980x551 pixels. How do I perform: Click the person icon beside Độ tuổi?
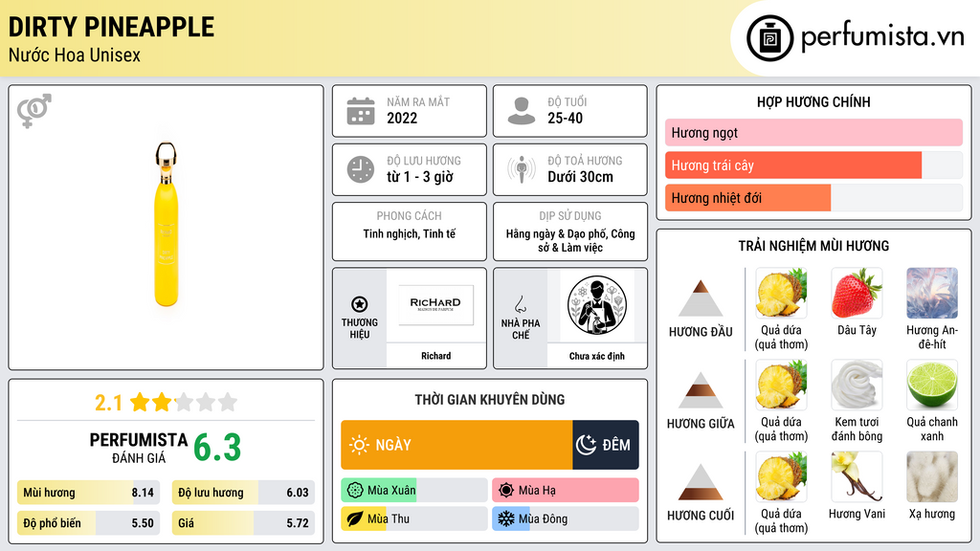522,111
